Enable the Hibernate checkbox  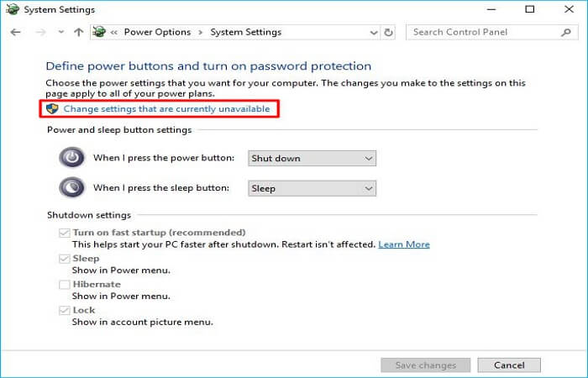[x=65, y=285]
